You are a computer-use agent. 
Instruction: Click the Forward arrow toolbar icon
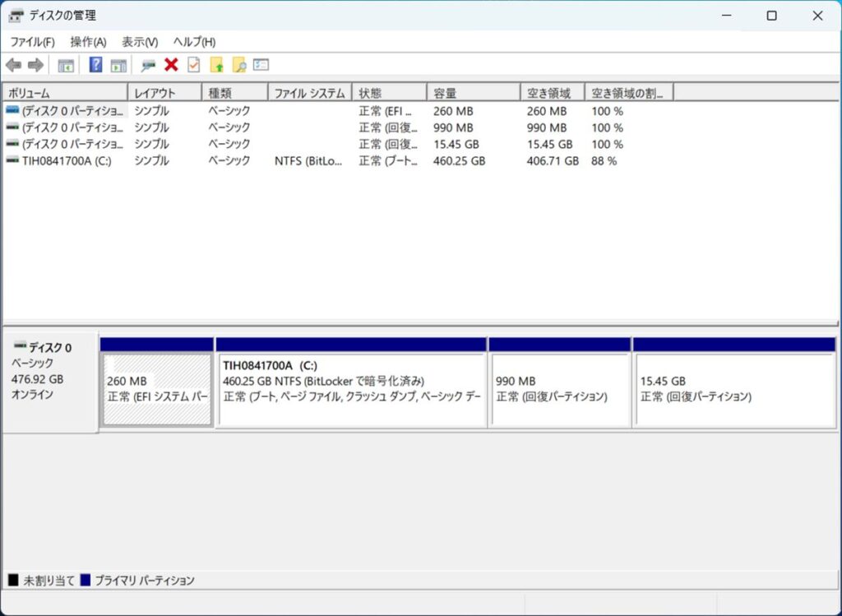[35, 66]
